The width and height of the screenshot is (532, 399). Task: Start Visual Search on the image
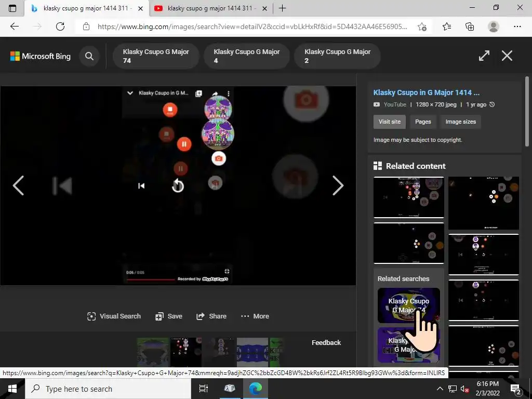[x=114, y=316]
